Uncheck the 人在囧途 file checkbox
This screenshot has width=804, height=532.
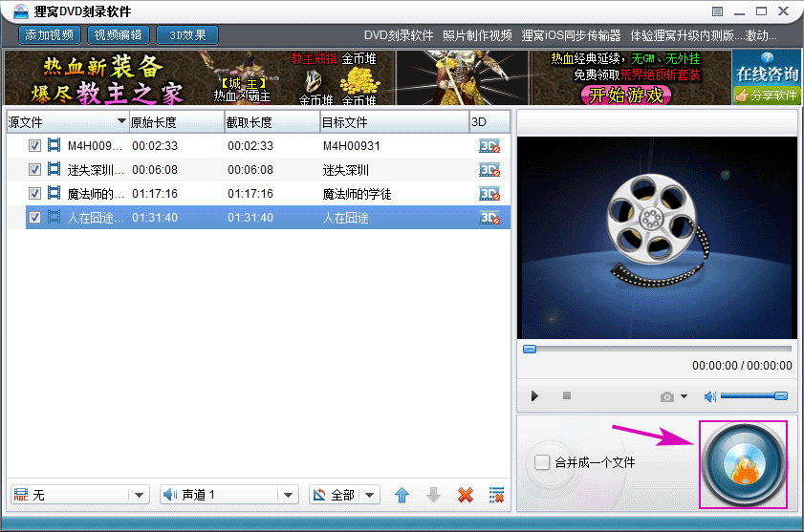(x=35, y=218)
